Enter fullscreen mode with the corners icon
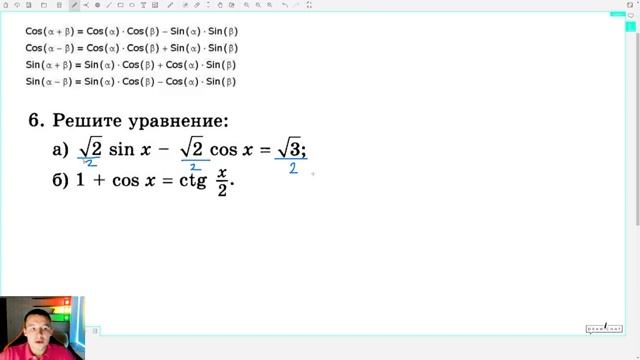The height and width of the screenshot is (360, 640). pyautogui.click(x=309, y=5)
